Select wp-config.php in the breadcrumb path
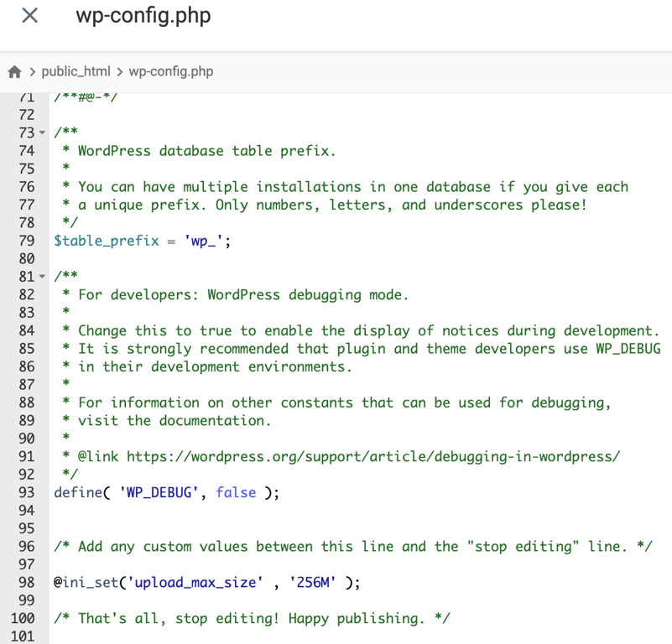 (x=171, y=71)
